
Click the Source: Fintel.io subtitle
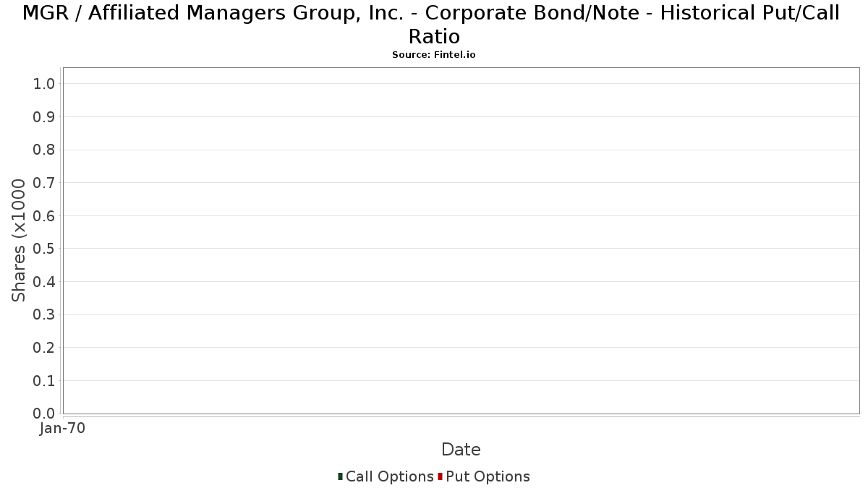pos(434,55)
